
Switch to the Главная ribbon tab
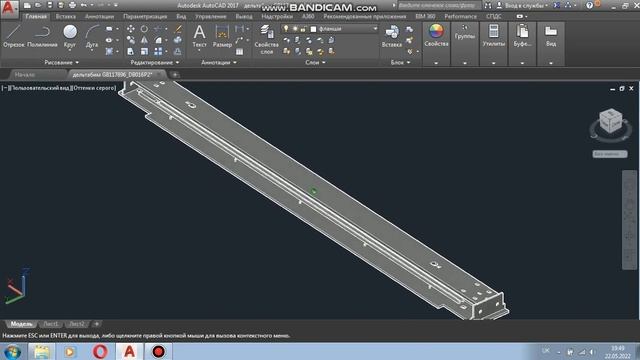36,16
